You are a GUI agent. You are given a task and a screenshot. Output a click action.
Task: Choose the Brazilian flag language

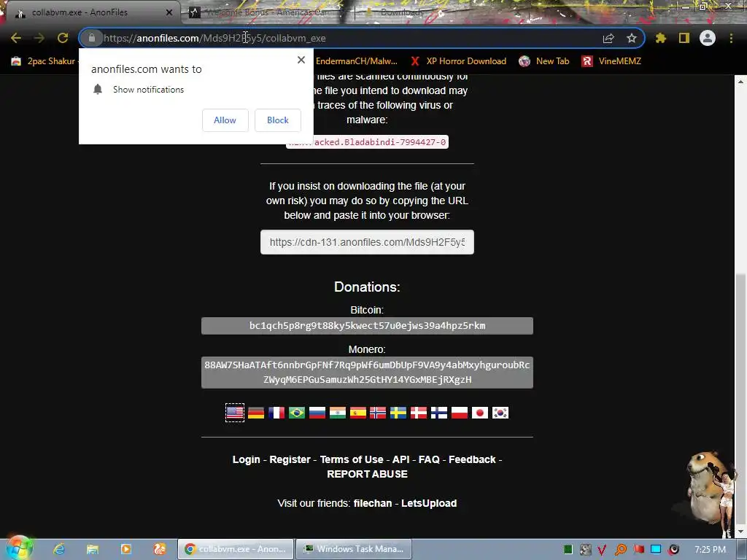tap(297, 413)
